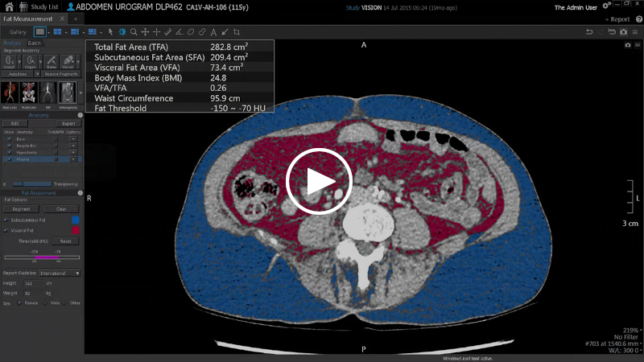The image size is (644, 362).
Task: Select the pointer arrow tool
Action: coord(110,31)
